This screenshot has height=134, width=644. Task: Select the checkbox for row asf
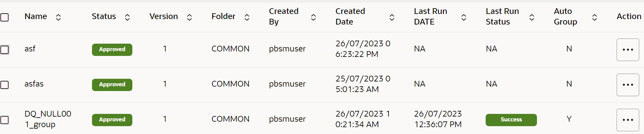pos(4,50)
